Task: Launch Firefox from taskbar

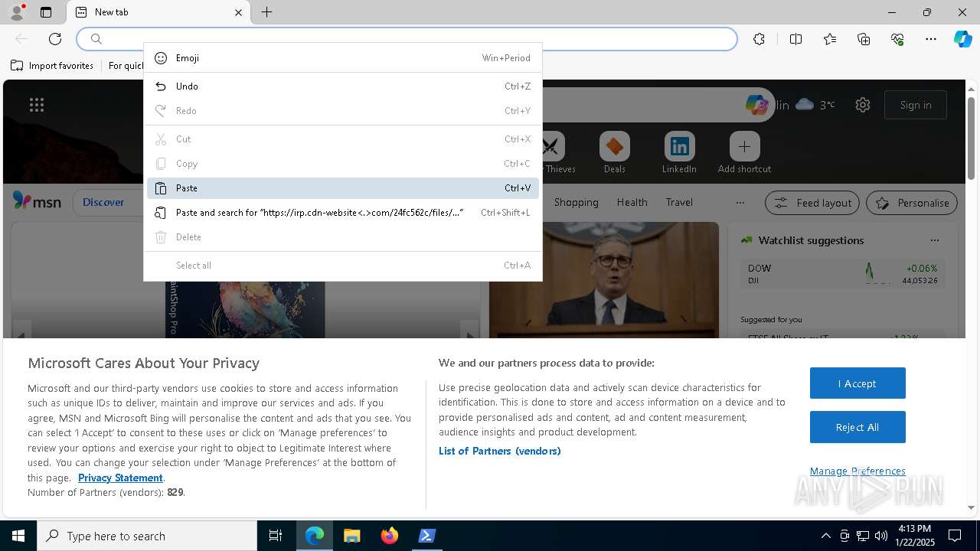Action: point(389,536)
